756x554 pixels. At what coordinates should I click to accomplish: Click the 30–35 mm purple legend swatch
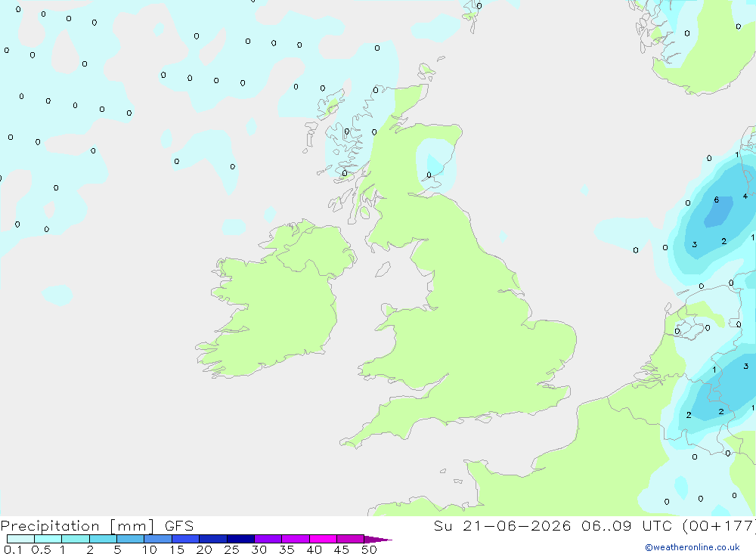268,539
